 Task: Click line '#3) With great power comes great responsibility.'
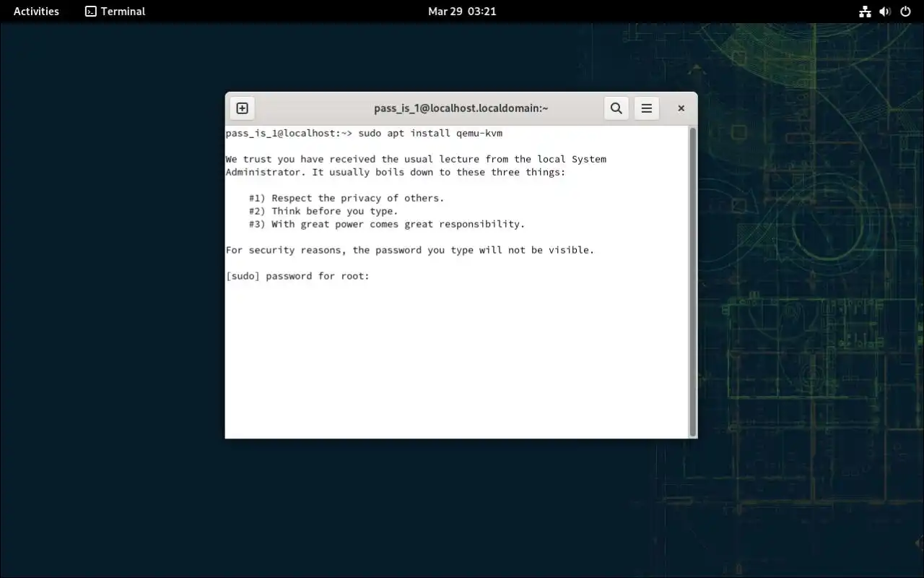tap(387, 224)
